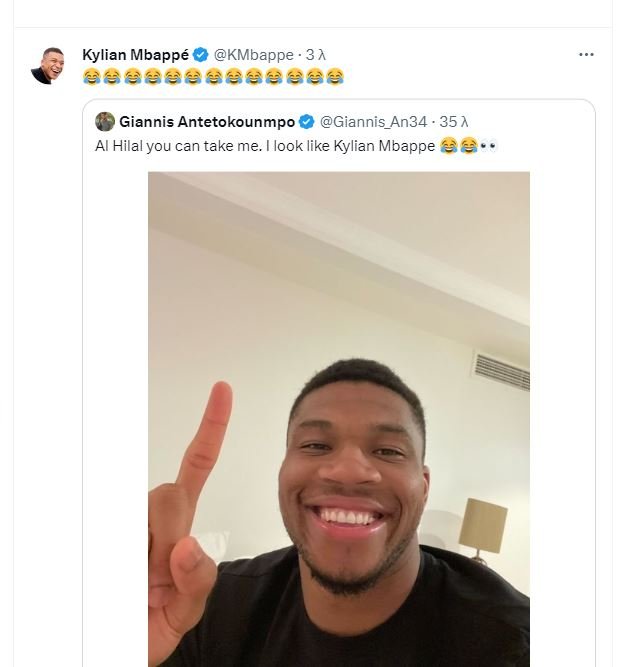This screenshot has width=632, height=667.
Task: Click the "3 λ" tweet timestamp
Action: pos(316,55)
